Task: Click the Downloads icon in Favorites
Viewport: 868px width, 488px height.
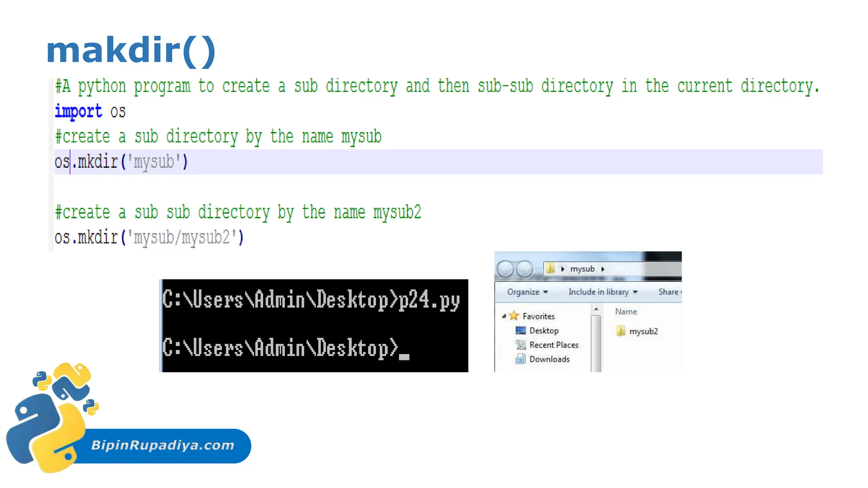Action: 520,359
